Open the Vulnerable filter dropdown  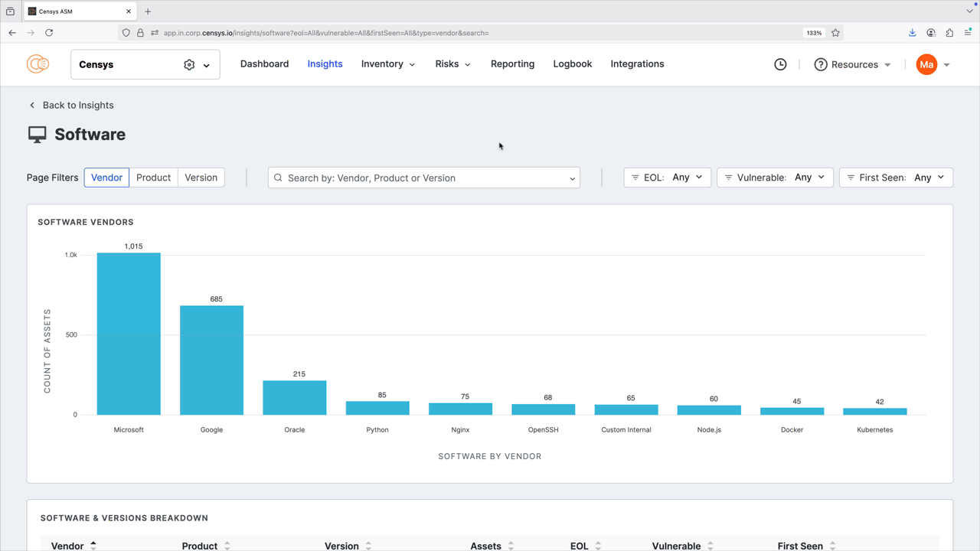pyautogui.click(x=775, y=178)
